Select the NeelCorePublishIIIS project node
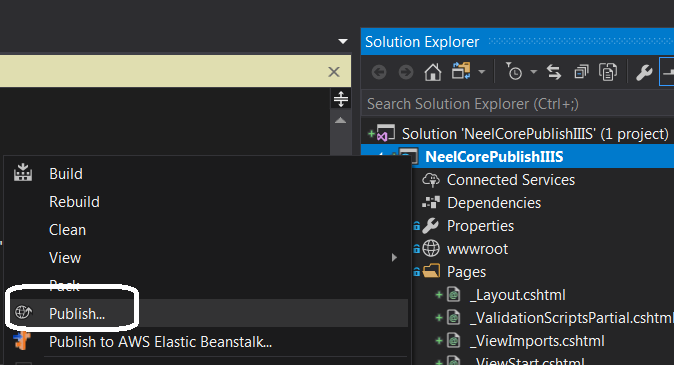674x365 pixels. coord(494,156)
